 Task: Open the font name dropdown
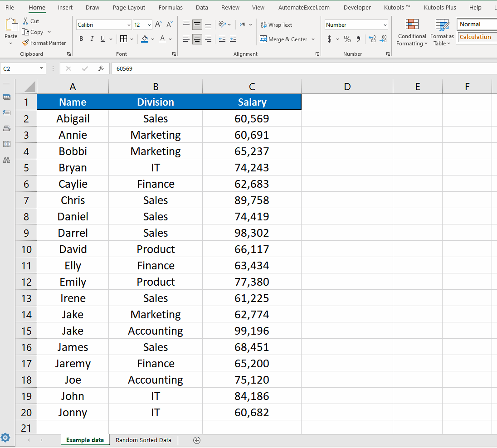128,24
